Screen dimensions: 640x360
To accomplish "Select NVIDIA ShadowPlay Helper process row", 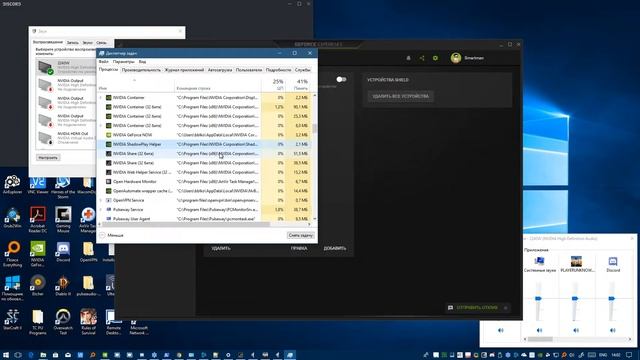I will 205,144.
